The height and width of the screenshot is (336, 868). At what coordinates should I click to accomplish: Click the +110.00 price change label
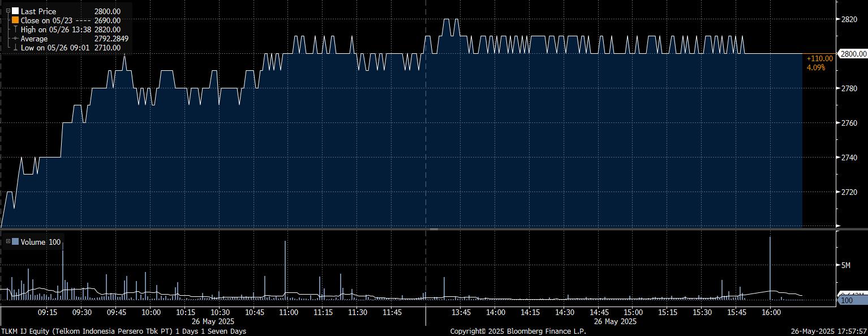click(x=819, y=58)
